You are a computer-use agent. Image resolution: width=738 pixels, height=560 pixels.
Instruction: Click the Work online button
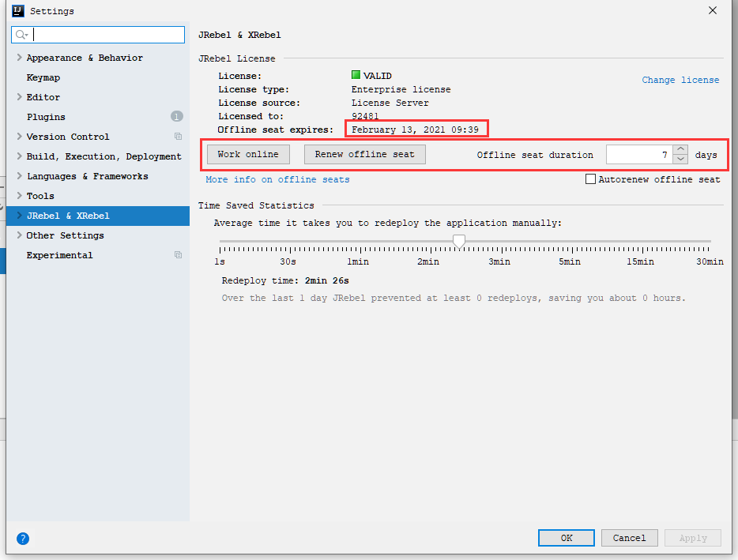pos(248,154)
